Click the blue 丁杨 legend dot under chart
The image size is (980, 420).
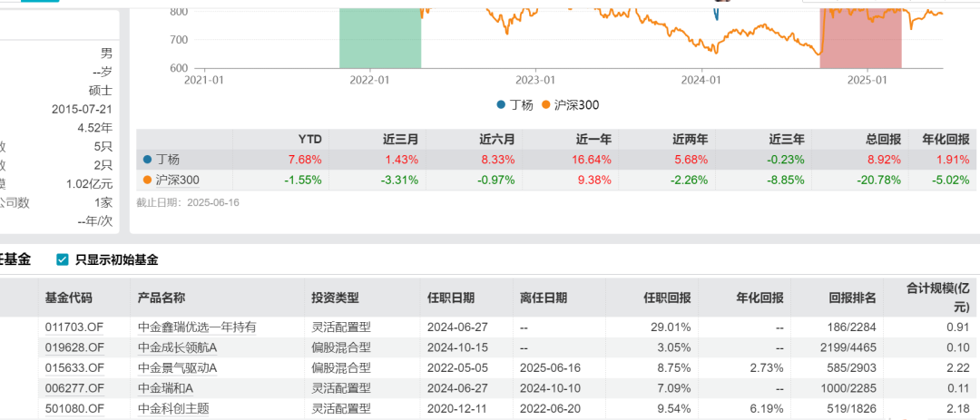(501, 104)
